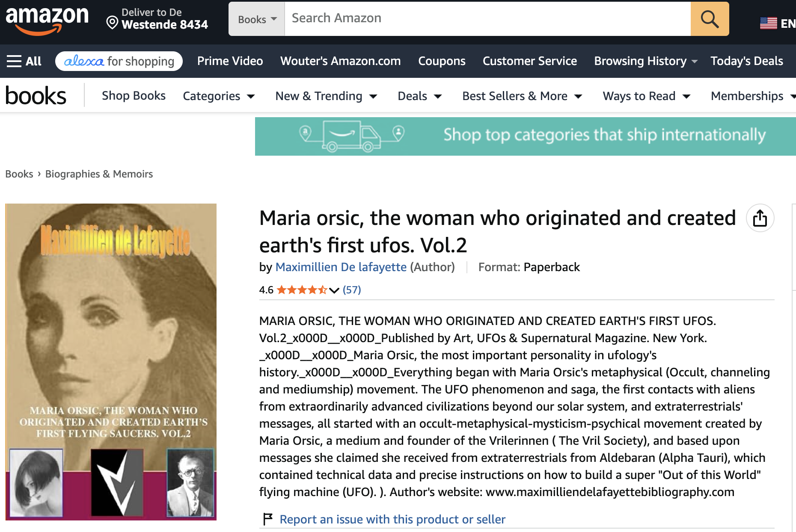Screen dimensions: 796x532
Task: Expand Best Sellers & More dropdown
Action: [522, 96]
